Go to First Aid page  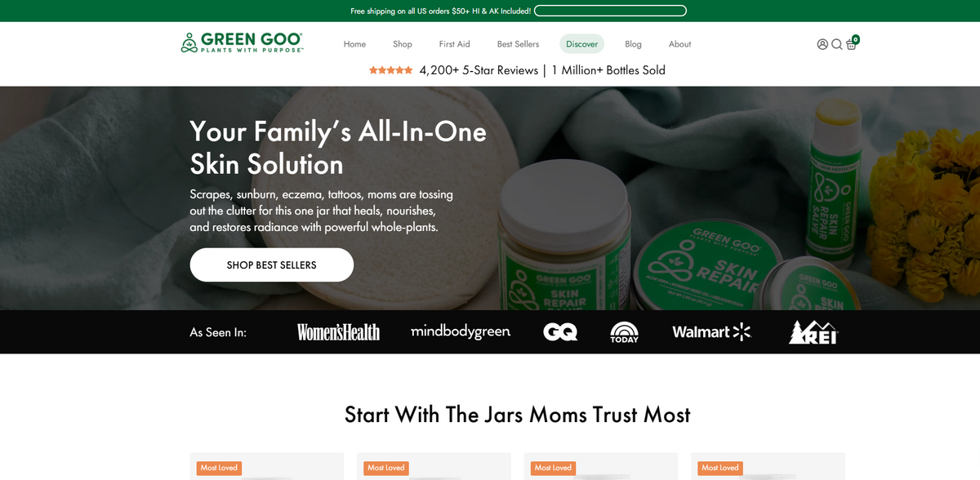pos(454,44)
